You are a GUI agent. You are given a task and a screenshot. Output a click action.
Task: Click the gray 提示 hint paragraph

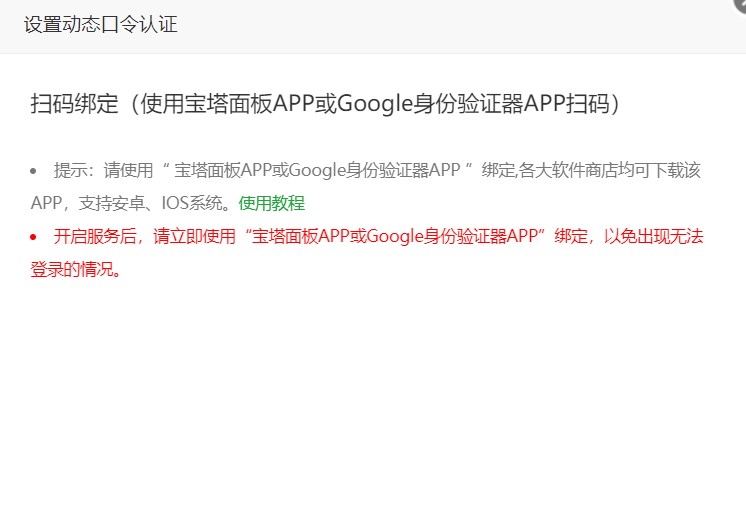pyautogui.click(x=365, y=187)
